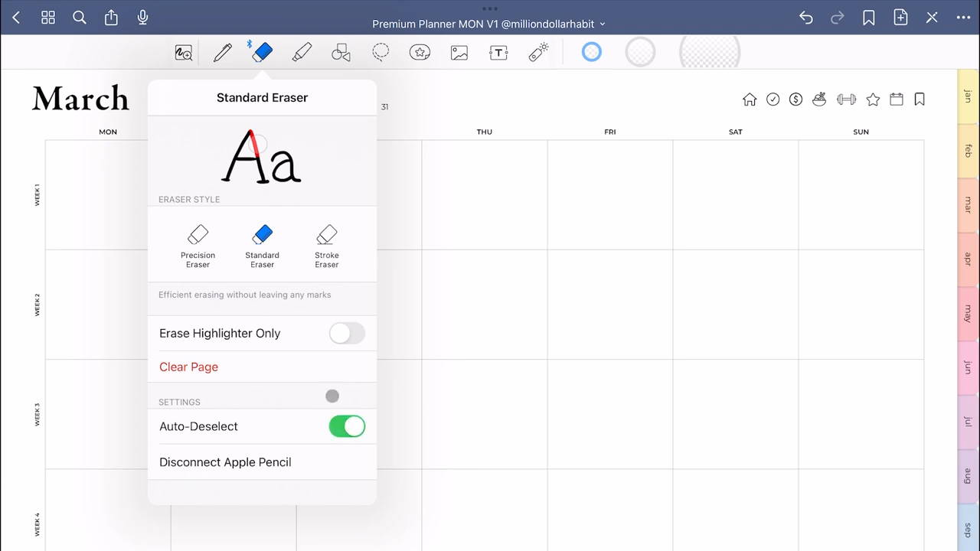
Task: Tap the planner bookmark icon
Action: 920,99
